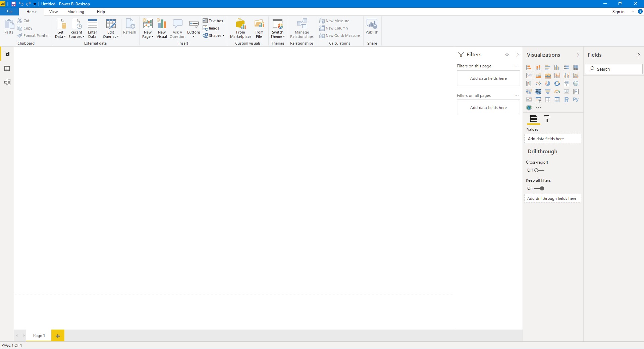Select the Line chart visualization

(x=529, y=75)
